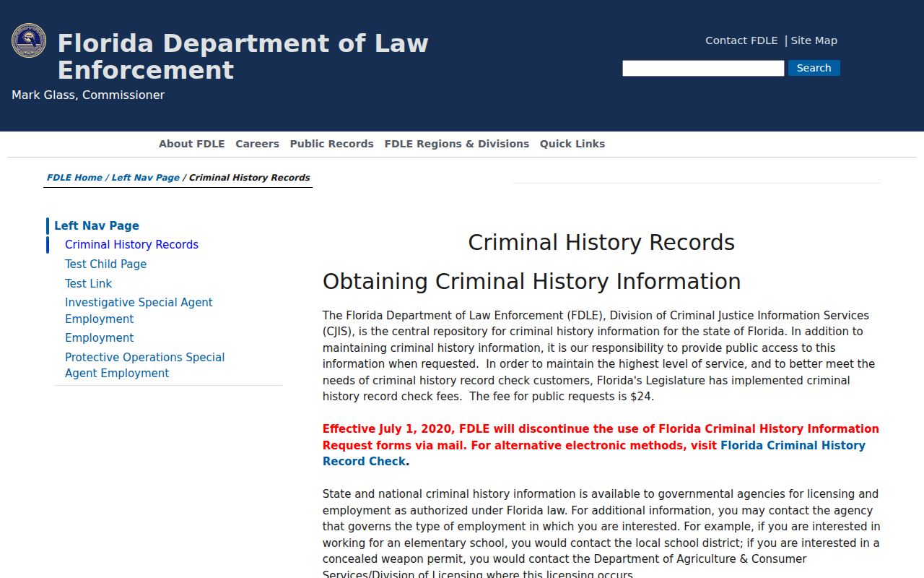The width and height of the screenshot is (924, 578).
Task: Follow the Florida Criminal History Record Check link
Action: (x=594, y=454)
